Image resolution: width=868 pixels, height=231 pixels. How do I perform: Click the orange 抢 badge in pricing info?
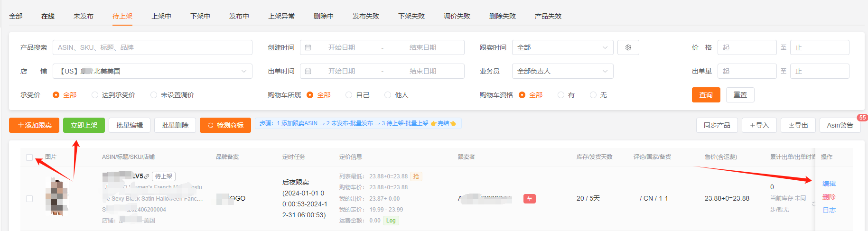tap(416, 176)
